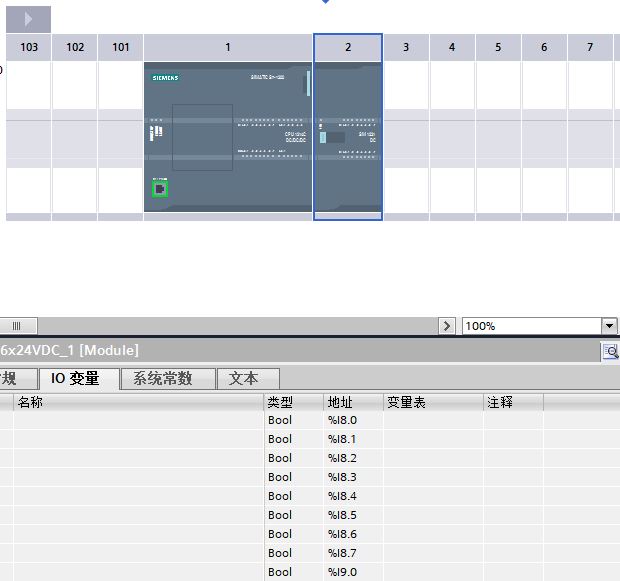This screenshot has height=581, width=620.
Task: Click the Siemens logo on the CPU
Action: [x=165, y=77]
